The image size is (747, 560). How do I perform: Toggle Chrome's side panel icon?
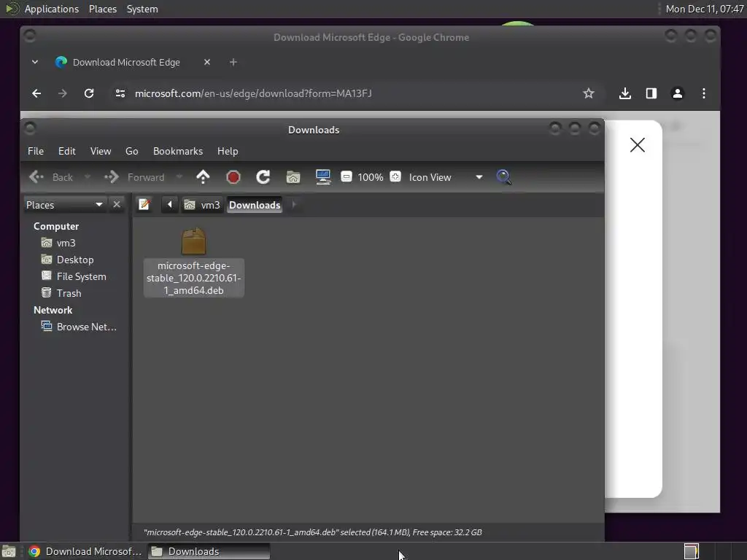651,93
